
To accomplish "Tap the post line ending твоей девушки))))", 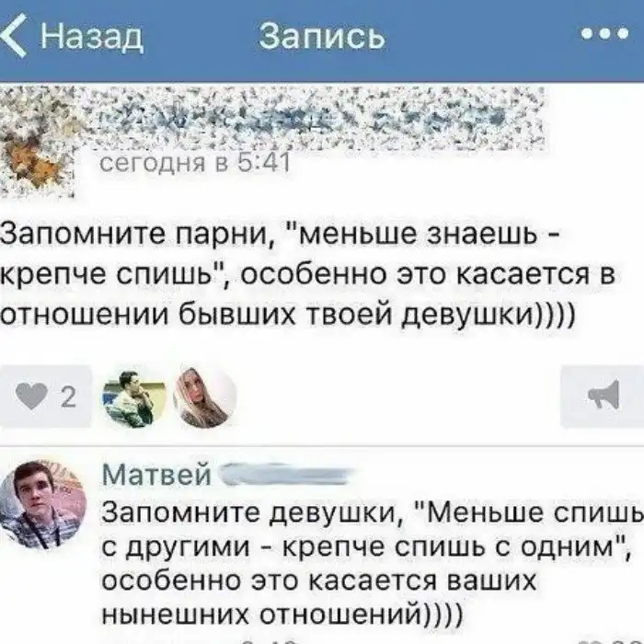I will [287, 316].
